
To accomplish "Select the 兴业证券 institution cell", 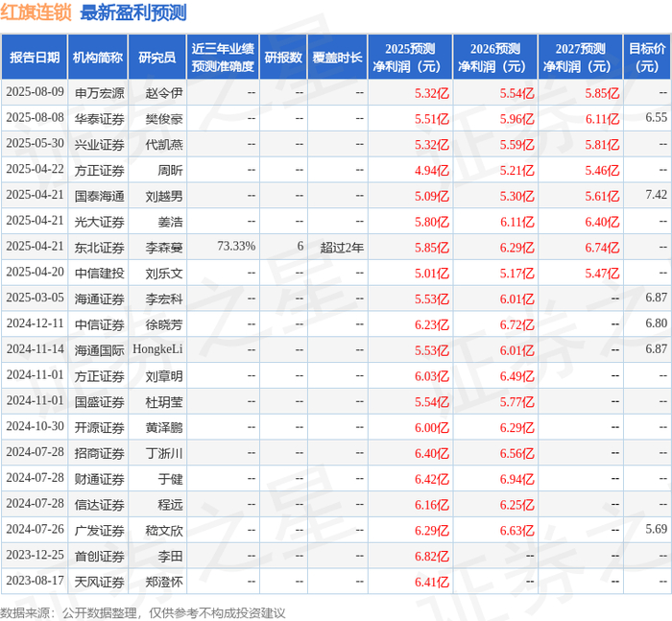I will [100, 144].
